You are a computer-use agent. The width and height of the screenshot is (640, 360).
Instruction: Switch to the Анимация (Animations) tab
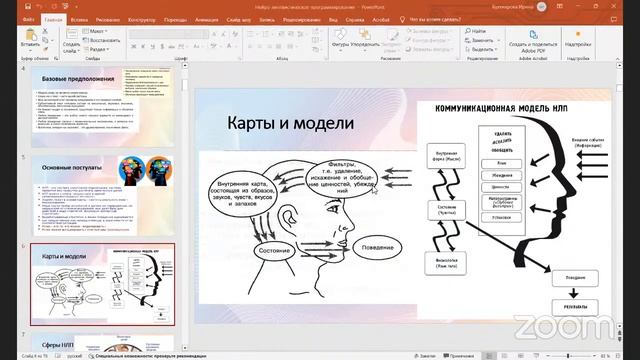point(207,20)
